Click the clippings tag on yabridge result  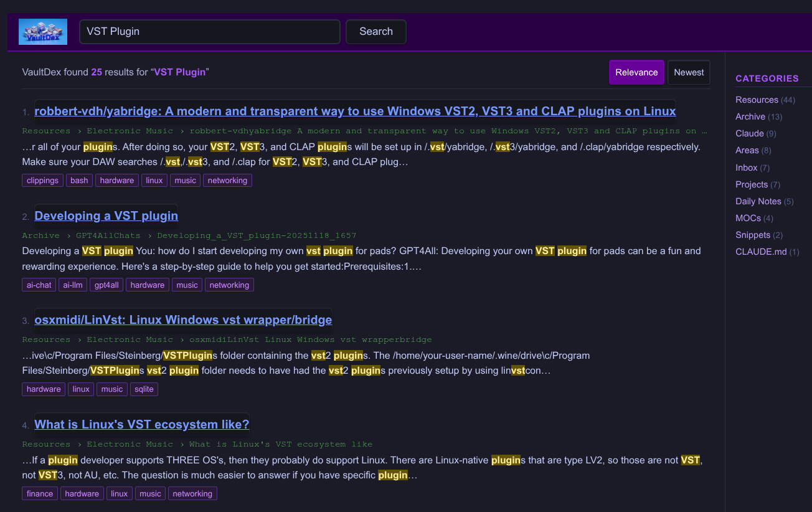pyautogui.click(x=43, y=181)
